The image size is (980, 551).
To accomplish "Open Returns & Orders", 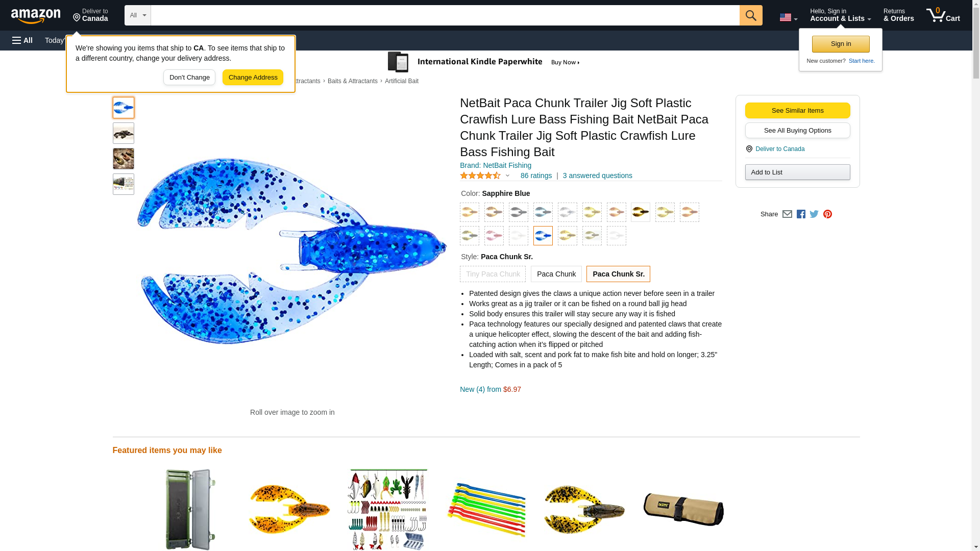I will 898,15.
